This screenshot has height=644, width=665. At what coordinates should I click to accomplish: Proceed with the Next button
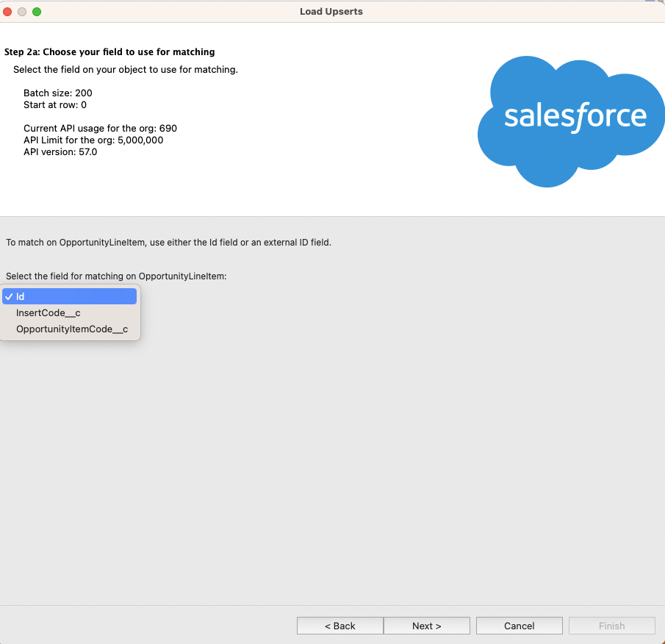pos(427,626)
